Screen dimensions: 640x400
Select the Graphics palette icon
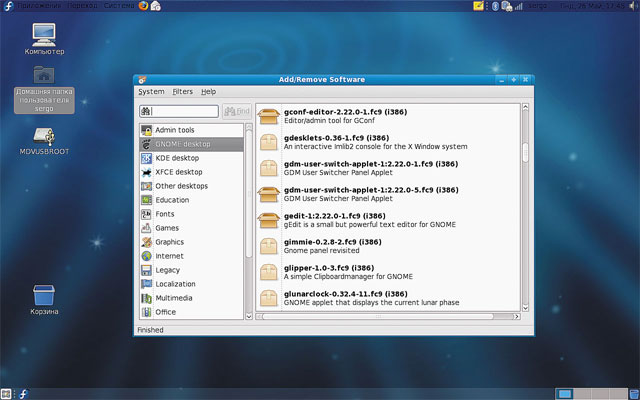[x=147, y=242]
